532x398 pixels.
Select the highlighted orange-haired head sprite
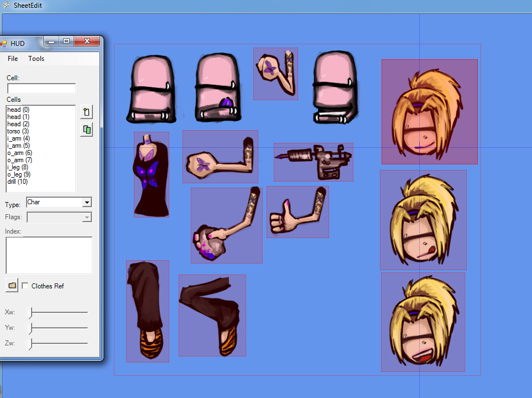[430, 112]
